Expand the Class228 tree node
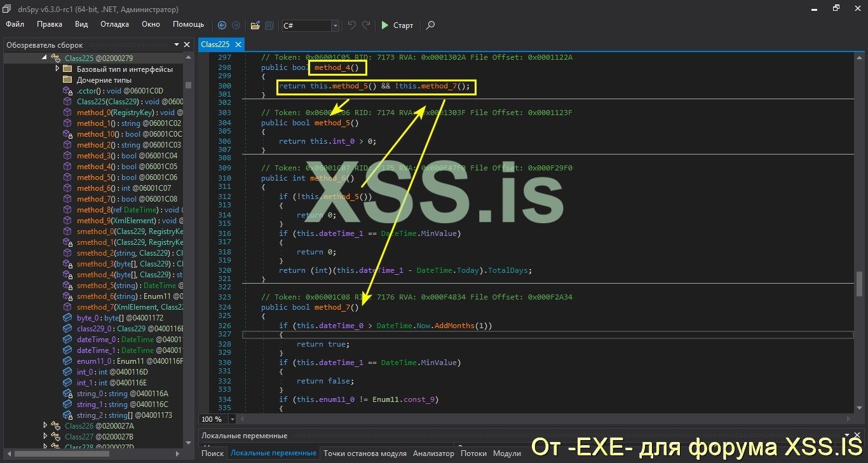 pyautogui.click(x=45, y=447)
